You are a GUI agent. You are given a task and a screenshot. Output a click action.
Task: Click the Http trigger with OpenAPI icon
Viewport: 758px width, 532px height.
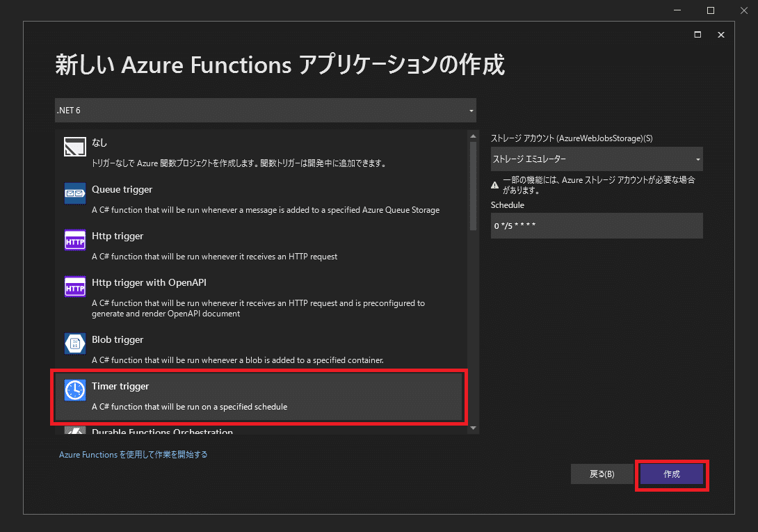(x=75, y=287)
